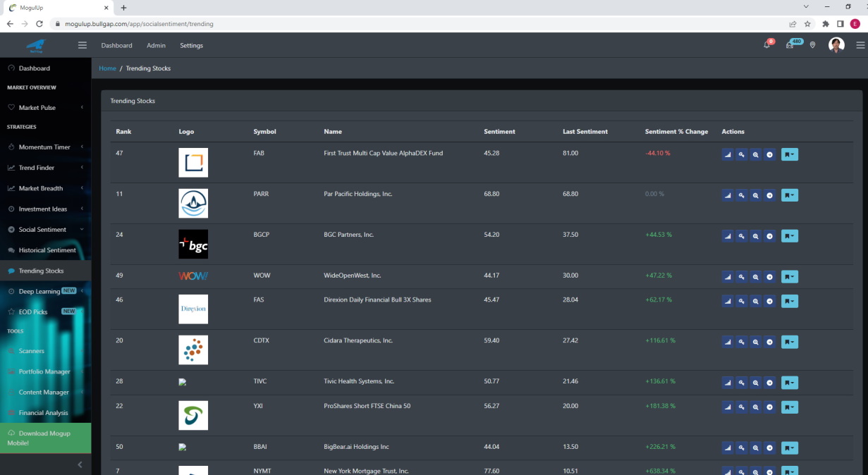The height and width of the screenshot is (475, 868).
Task: Expand the Market Breadth sidebar item
Action: 45,188
